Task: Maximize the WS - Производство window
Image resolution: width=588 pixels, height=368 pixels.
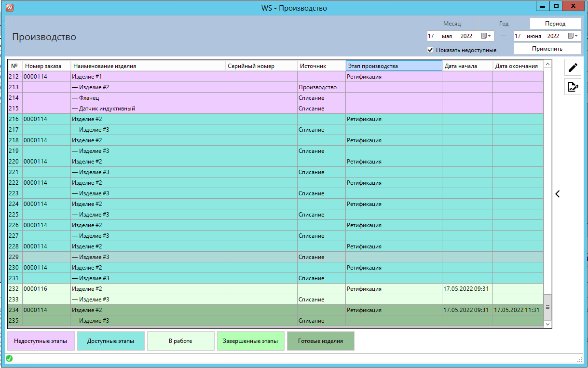Action: click(x=556, y=6)
